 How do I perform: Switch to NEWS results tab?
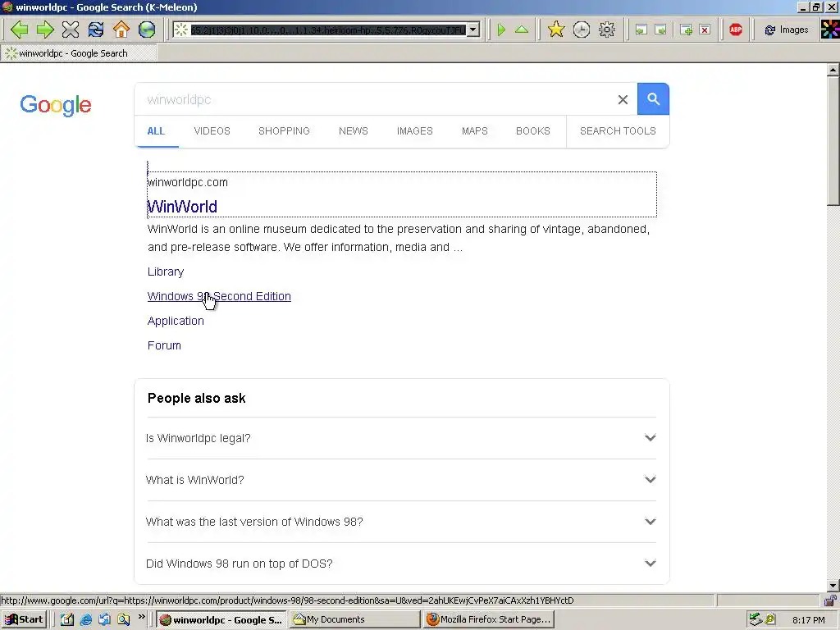[x=353, y=131]
